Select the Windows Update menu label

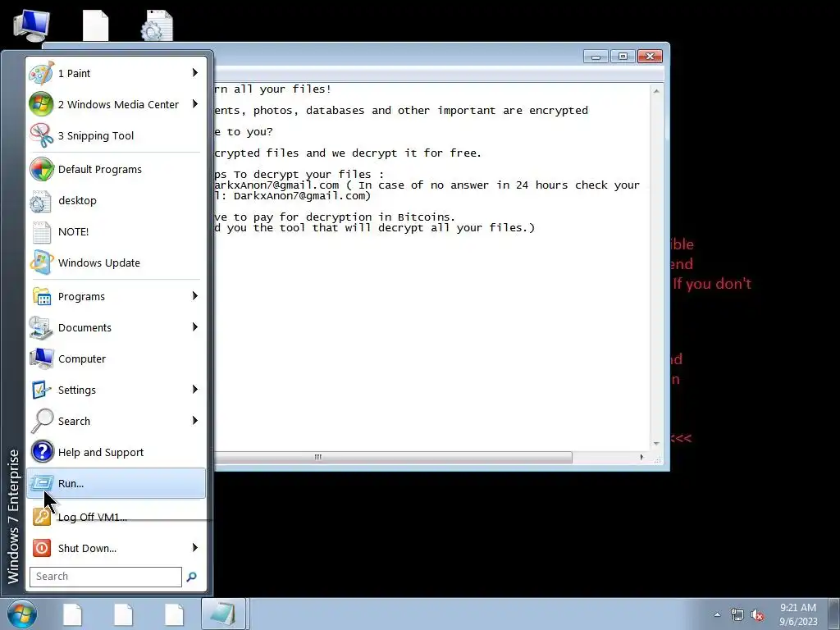99,263
